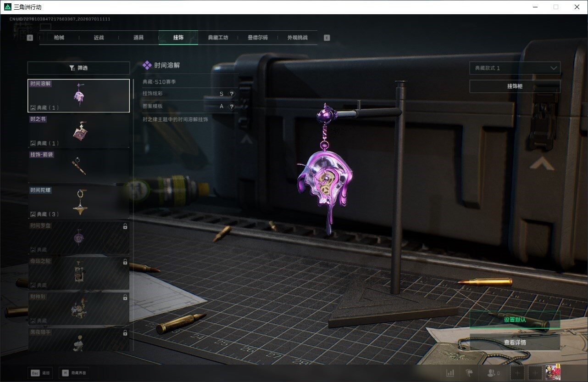
Task: Expand the 典藏款式 1 dropdown
Action: 515,68
